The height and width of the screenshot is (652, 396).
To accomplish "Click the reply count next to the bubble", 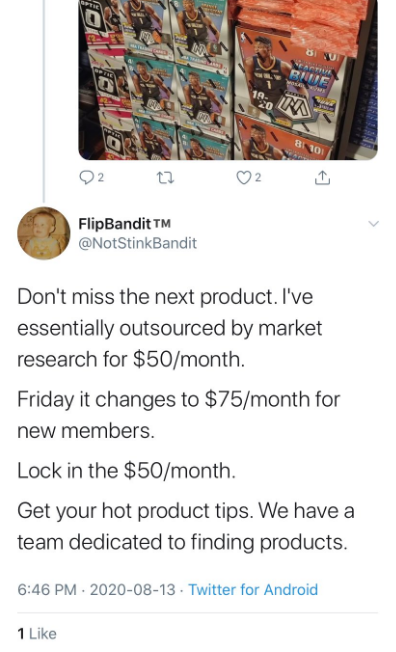I will 100,178.
